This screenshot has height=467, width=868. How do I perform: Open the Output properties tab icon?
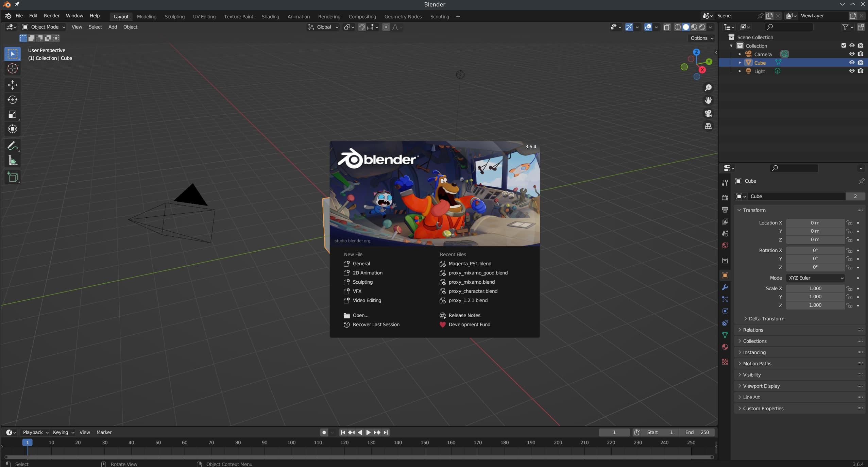click(x=725, y=210)
